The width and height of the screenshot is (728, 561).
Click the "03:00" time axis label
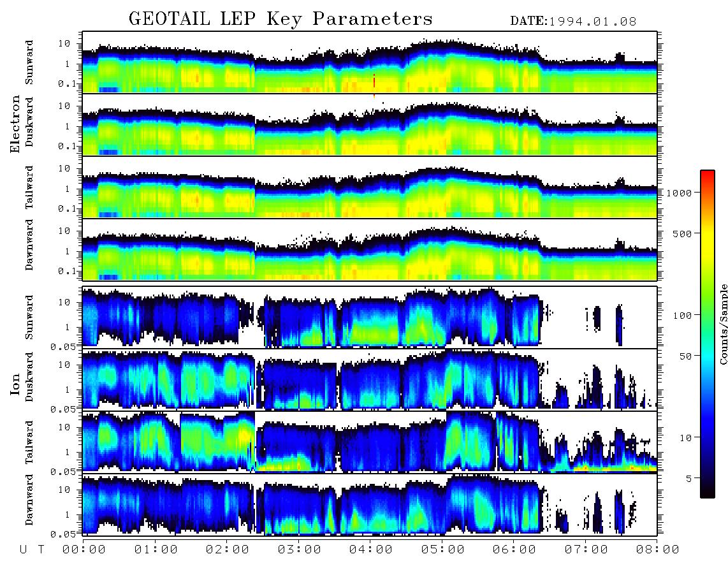[300, 550]
